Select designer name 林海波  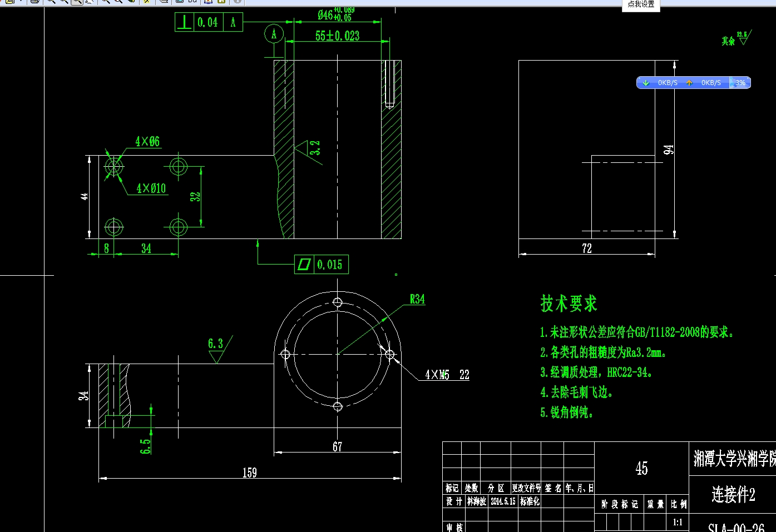pyautogui.click(x=477, y=501)
